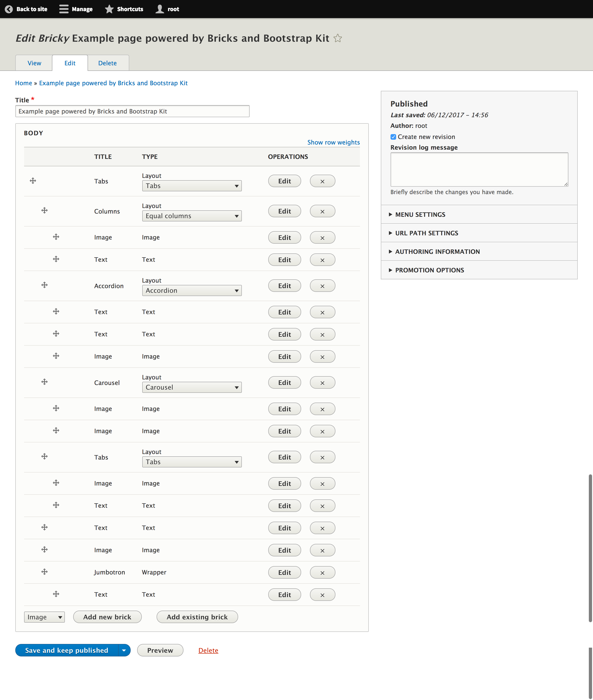
Task: Click the Manage hamburger menu icon
Action: tap(63, 9)
